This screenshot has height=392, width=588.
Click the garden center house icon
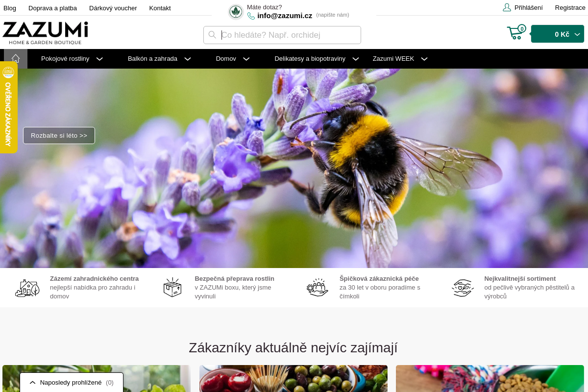coord(27,288)
